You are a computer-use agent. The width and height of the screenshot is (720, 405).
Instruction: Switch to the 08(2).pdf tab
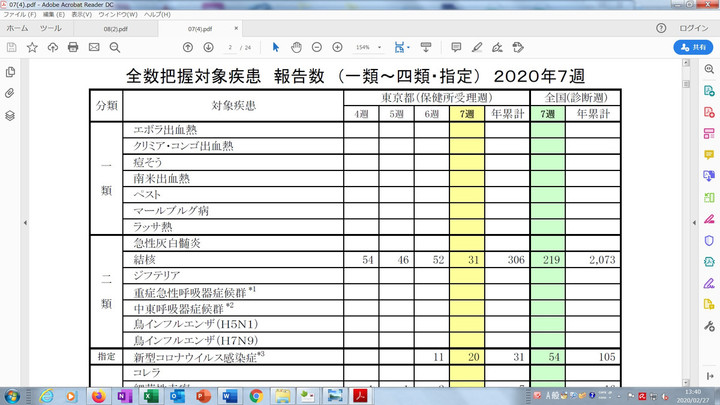(x=116, y=30)
